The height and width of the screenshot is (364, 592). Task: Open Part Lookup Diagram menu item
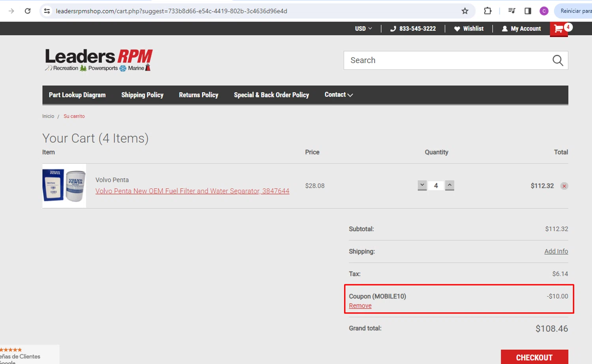[77, 95]
